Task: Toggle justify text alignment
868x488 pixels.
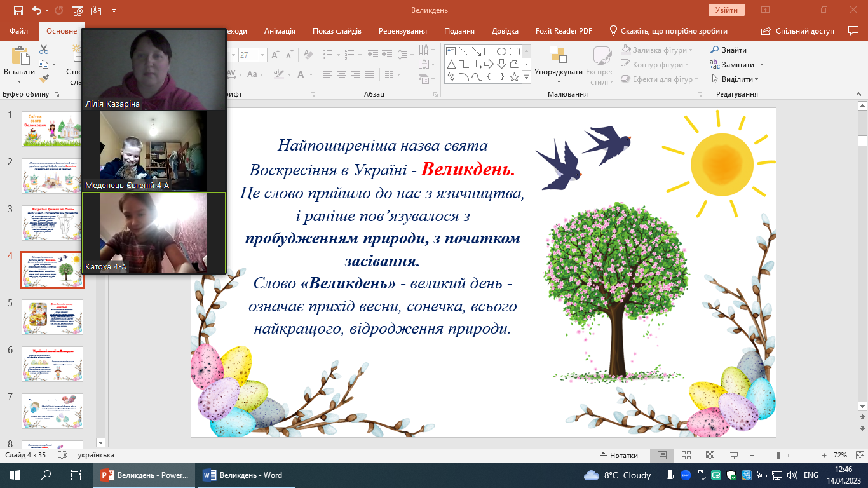Action: click(x=371, y=74)
